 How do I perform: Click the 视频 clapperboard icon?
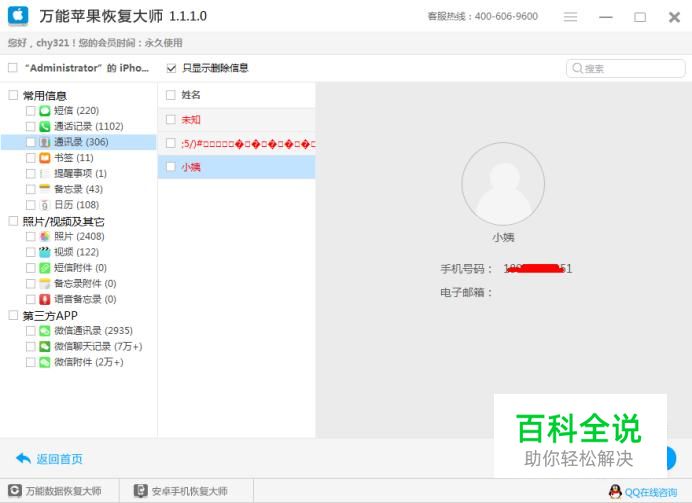pos(45,252)
